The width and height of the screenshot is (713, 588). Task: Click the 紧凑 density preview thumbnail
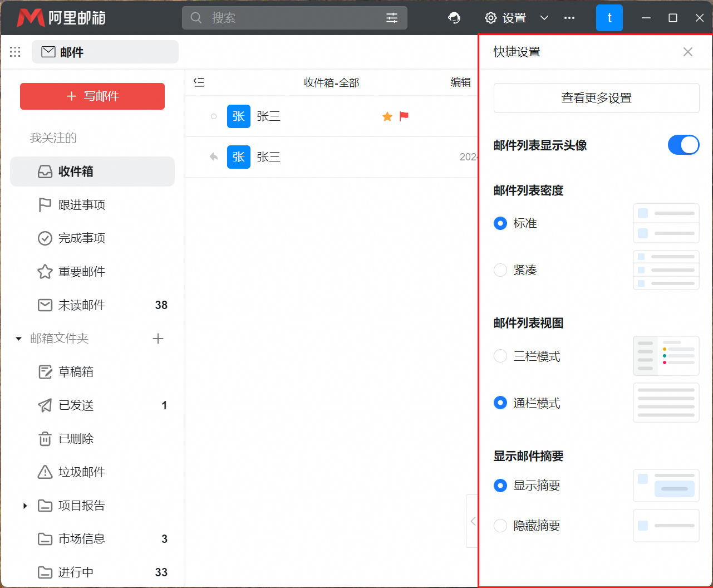[666, 270]
